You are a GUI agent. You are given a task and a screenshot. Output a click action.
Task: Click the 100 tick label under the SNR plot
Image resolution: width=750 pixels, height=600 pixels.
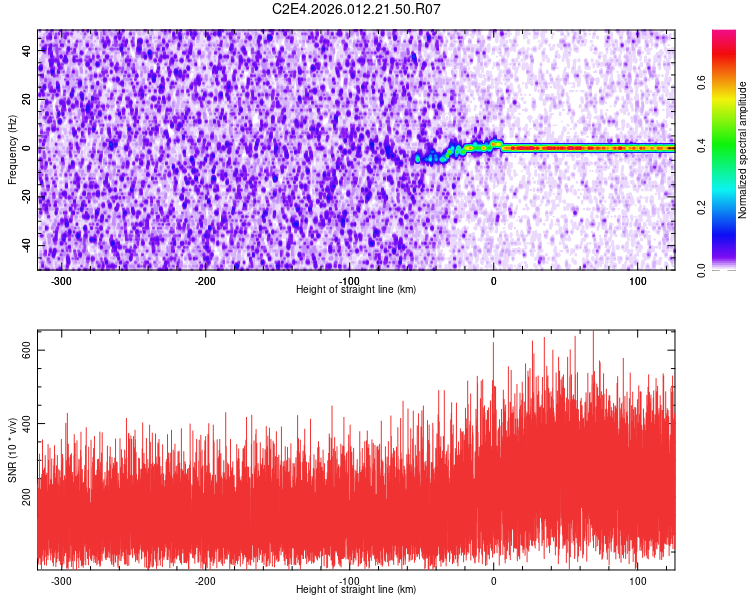637,580
